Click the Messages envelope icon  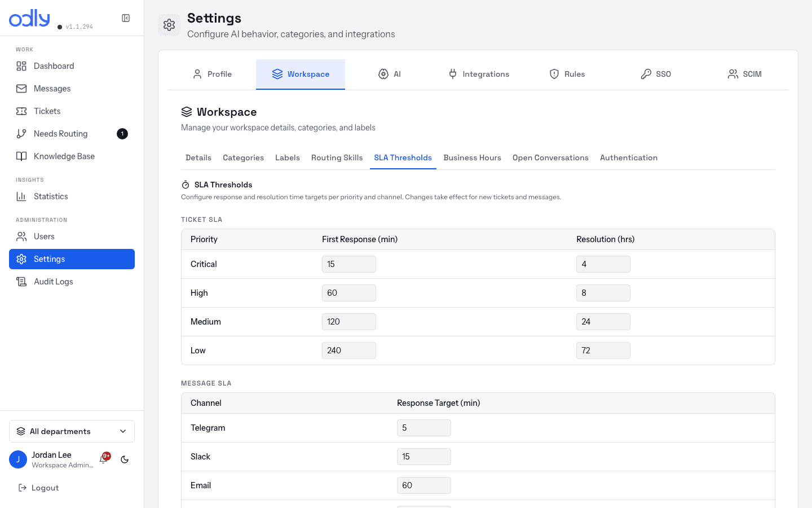click(x=21, y=89)
